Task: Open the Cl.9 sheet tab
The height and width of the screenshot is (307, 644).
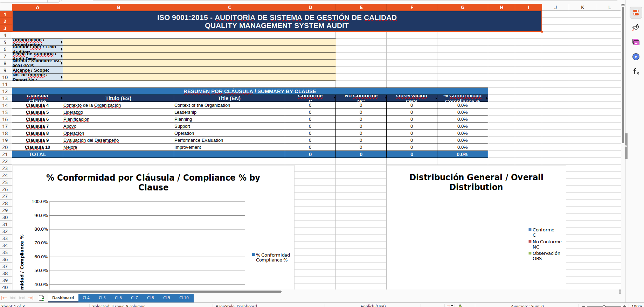Action: (167, 298)
